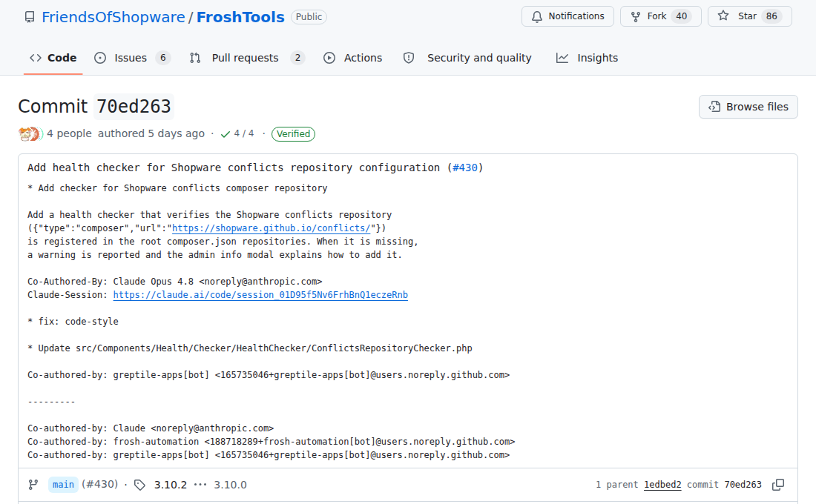Open the Claude session URL link
Viewport: 816px width, 504px height.
260,295
